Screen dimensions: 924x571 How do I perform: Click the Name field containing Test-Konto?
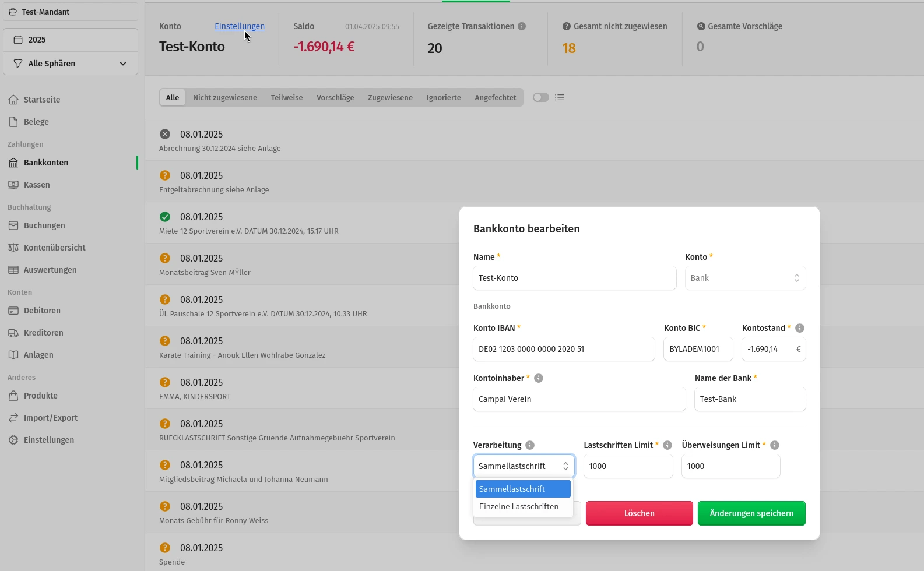(575, 278)
